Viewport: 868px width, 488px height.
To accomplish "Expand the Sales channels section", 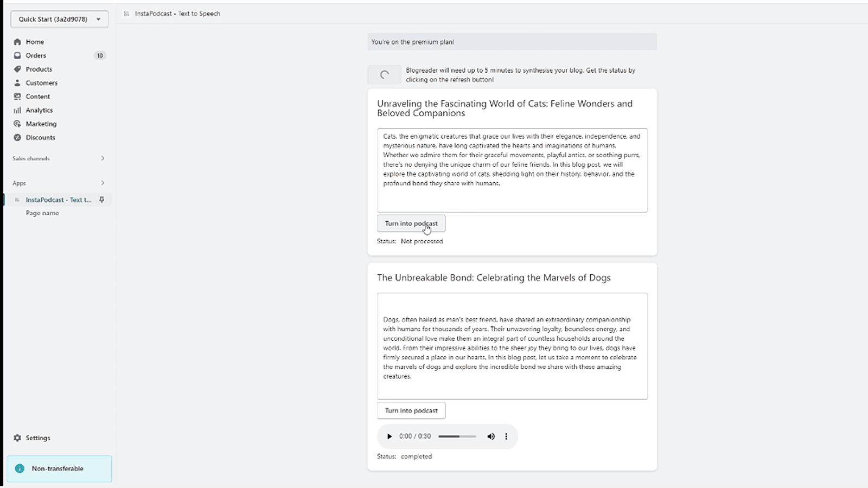I will point(103,158).
